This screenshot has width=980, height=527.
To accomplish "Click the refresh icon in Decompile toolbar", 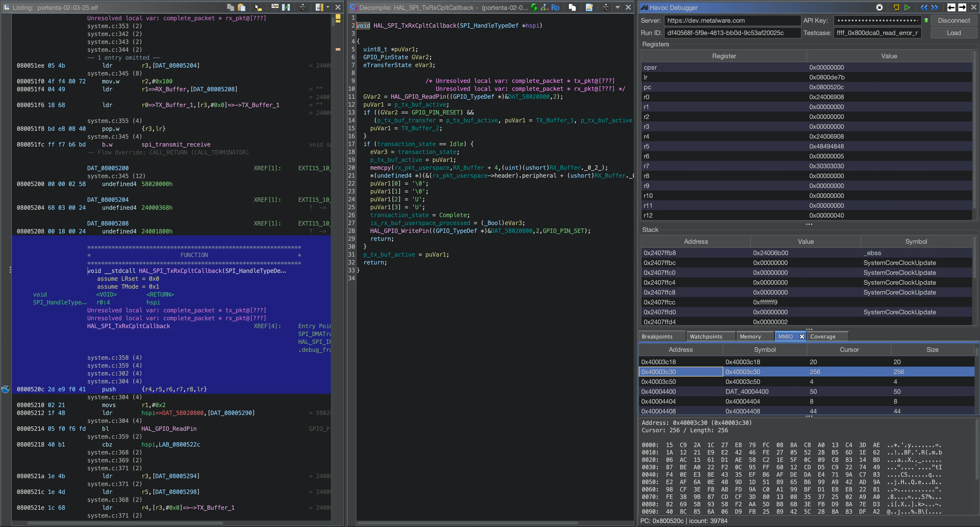I will [533, 7].
